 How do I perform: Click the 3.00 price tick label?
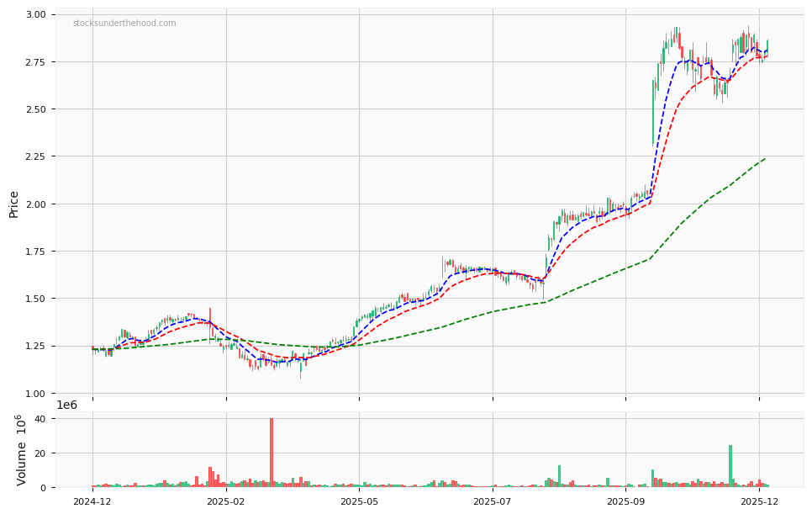click(x=35, y=13)
